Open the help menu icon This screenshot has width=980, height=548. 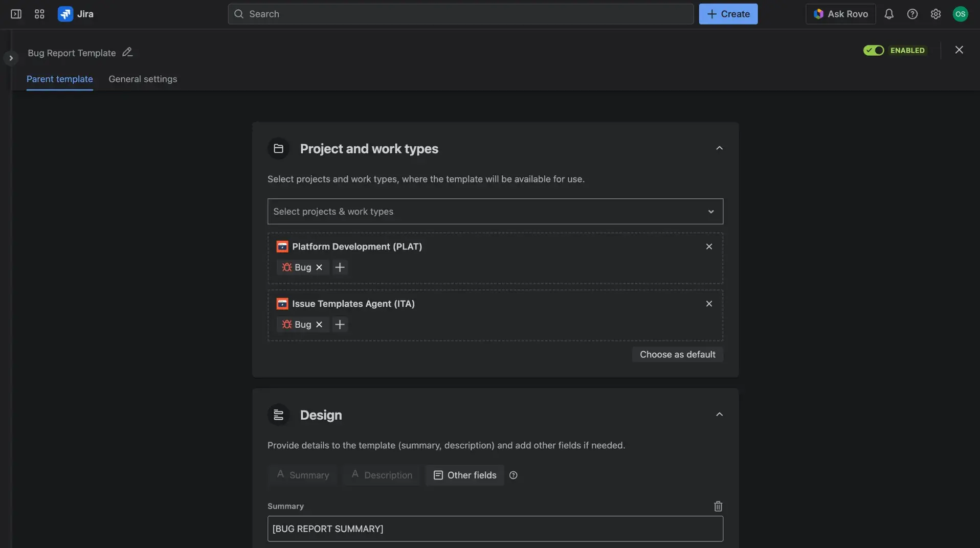tap(912, 14)
